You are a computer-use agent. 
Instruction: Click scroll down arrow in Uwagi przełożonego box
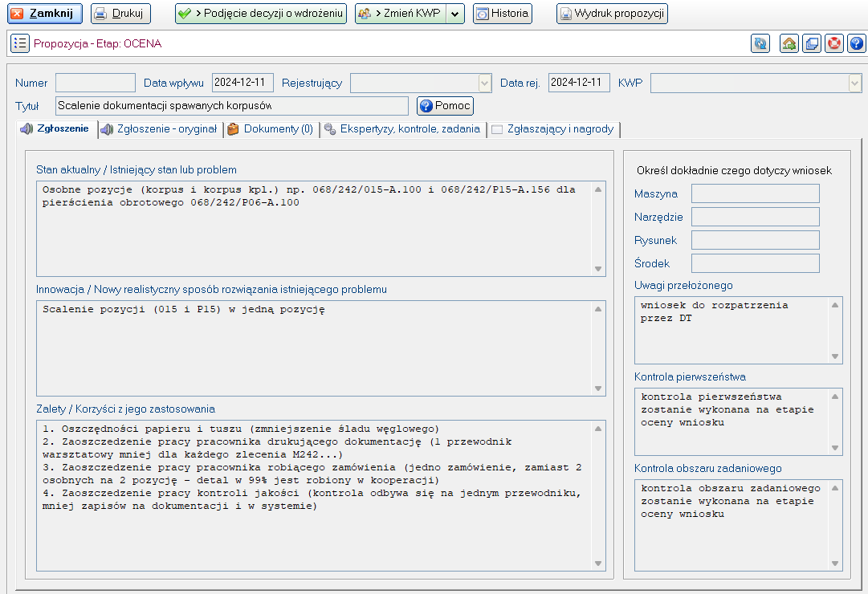click(835, 356)
